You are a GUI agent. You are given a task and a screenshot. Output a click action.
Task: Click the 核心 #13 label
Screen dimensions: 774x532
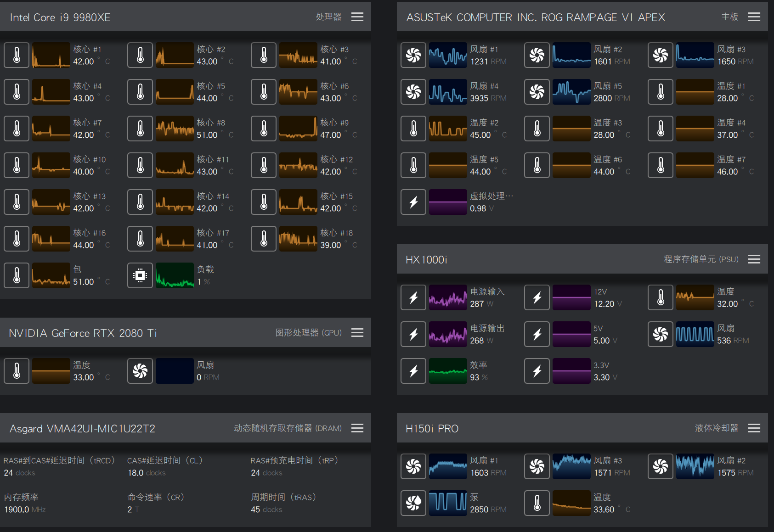click(x=89, y=196)
